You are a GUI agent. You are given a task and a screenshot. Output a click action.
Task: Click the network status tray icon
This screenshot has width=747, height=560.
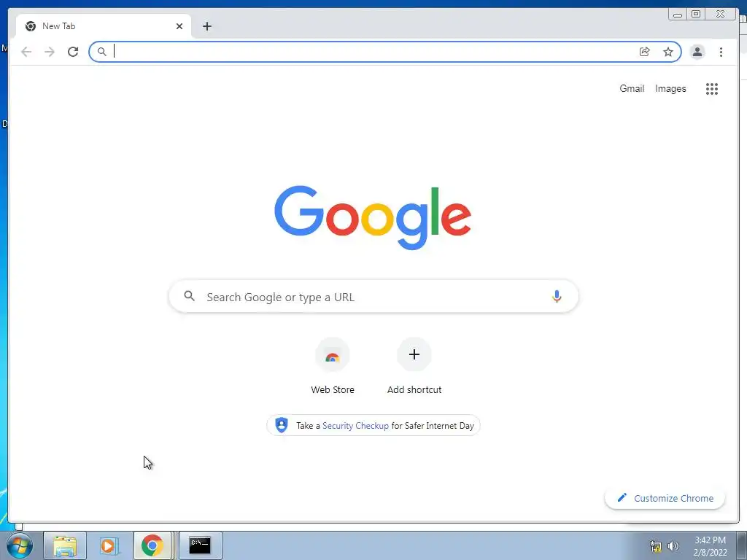656,546
